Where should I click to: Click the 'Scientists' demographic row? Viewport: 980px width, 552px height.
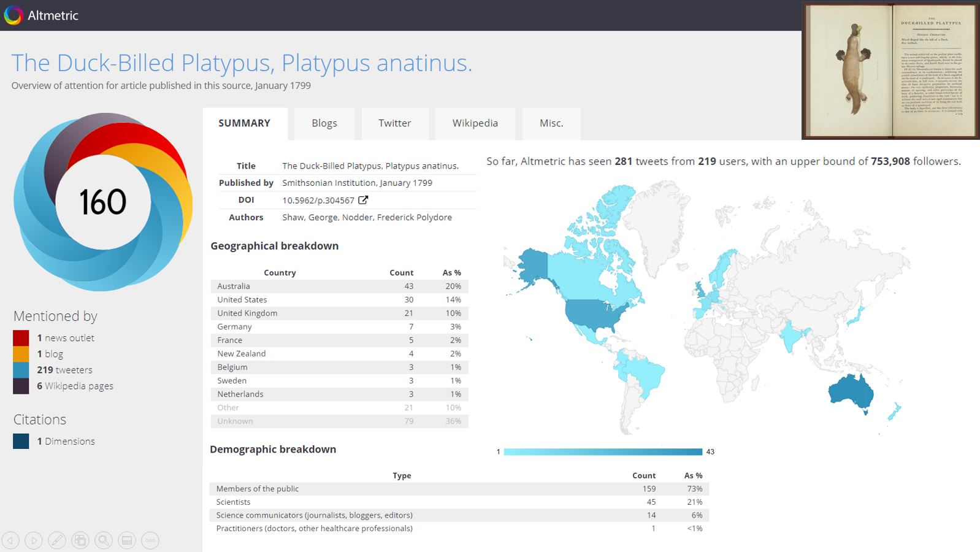[459, 502]
